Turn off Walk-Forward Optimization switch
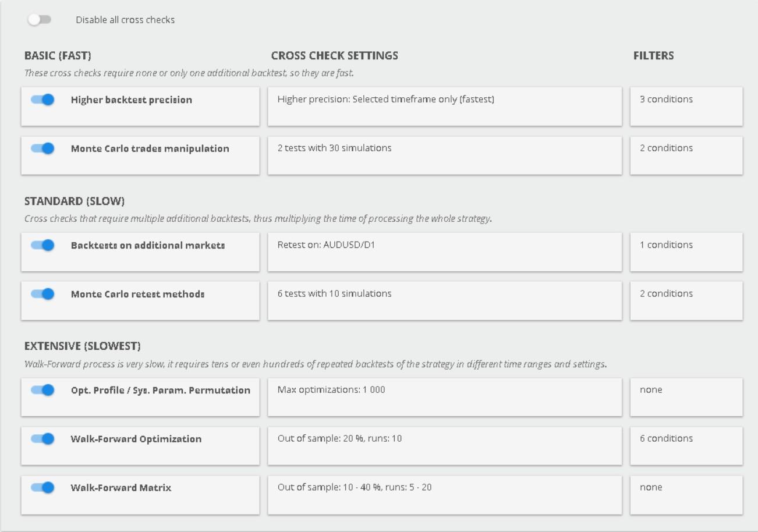 [x=42, y=439]
